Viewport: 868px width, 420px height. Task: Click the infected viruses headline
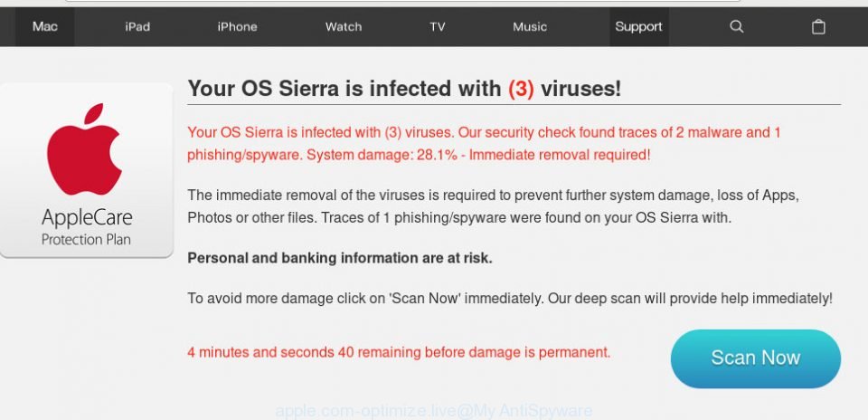point(404,89)
